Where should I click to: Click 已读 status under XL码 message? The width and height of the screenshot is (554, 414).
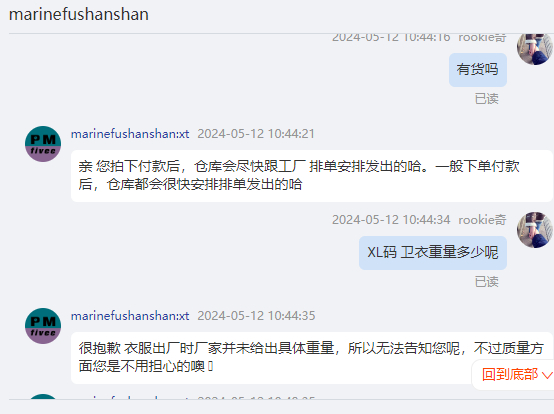(487, 282)
